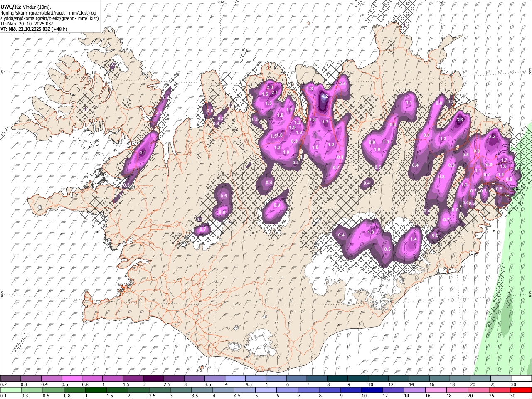This screenshot has width=532, height=399.
Task: Select the darkest green swatch between 1 and 1.5
Action: point(96,390)
